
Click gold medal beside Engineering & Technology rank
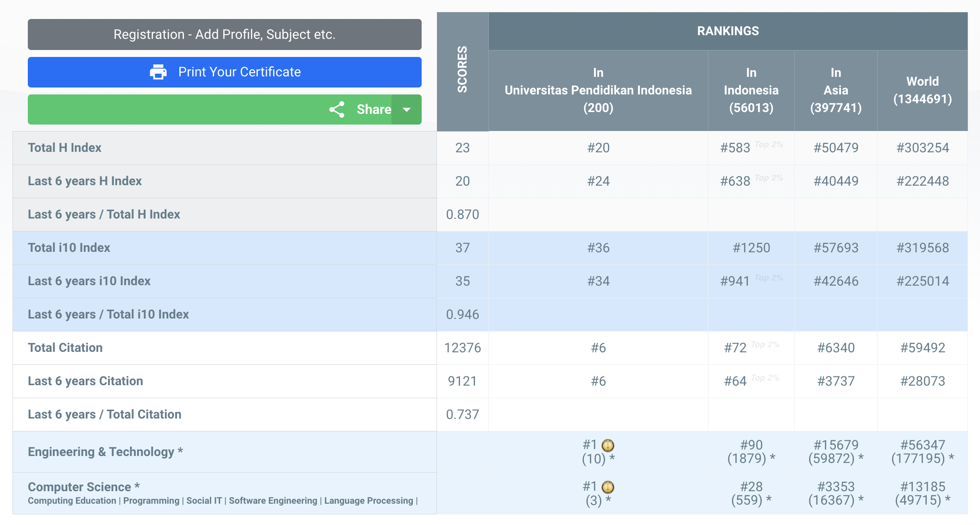(607, 445)
